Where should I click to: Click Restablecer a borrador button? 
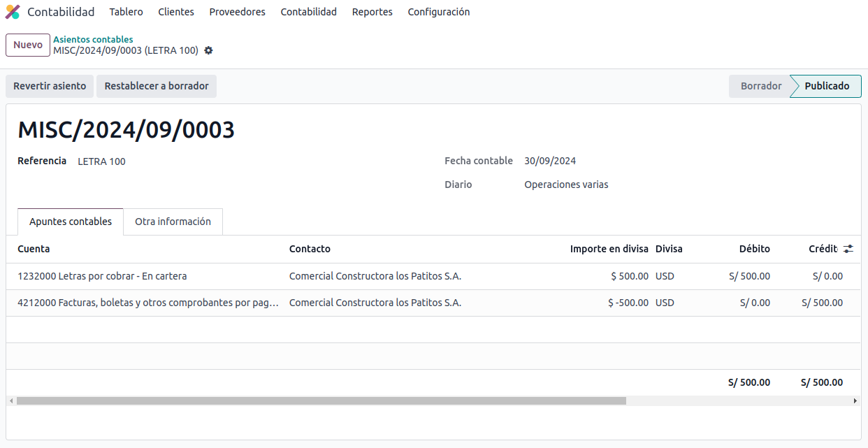157,86
